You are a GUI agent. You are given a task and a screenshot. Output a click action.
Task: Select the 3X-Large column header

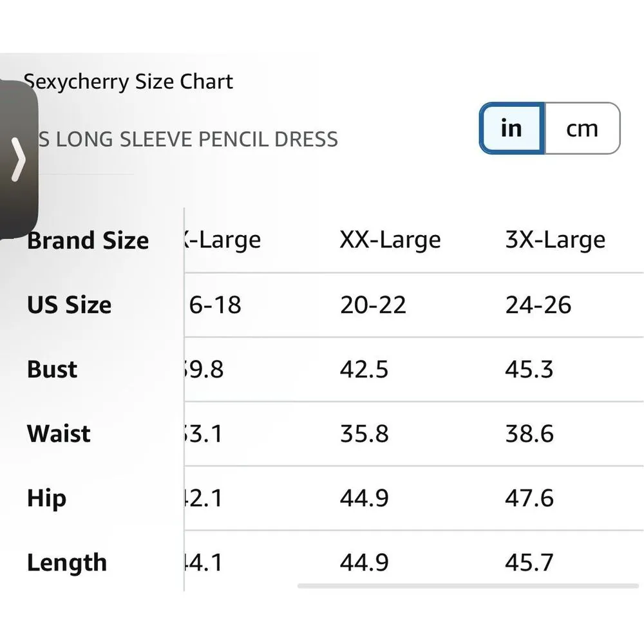555,239
